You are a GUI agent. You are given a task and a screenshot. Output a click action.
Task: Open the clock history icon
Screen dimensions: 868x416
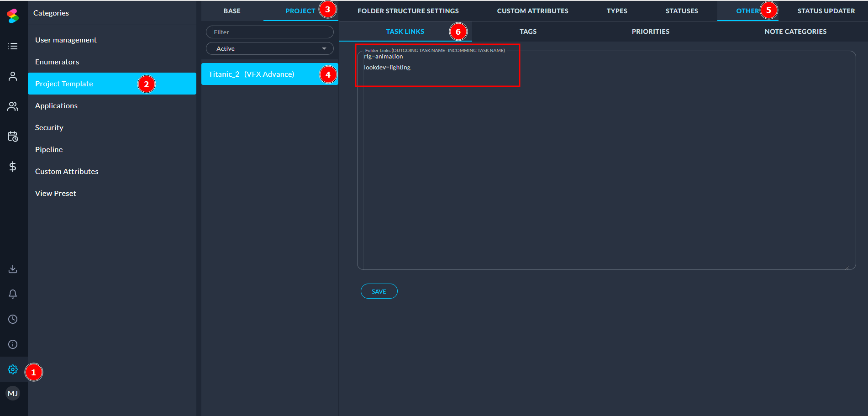[13, 319]
